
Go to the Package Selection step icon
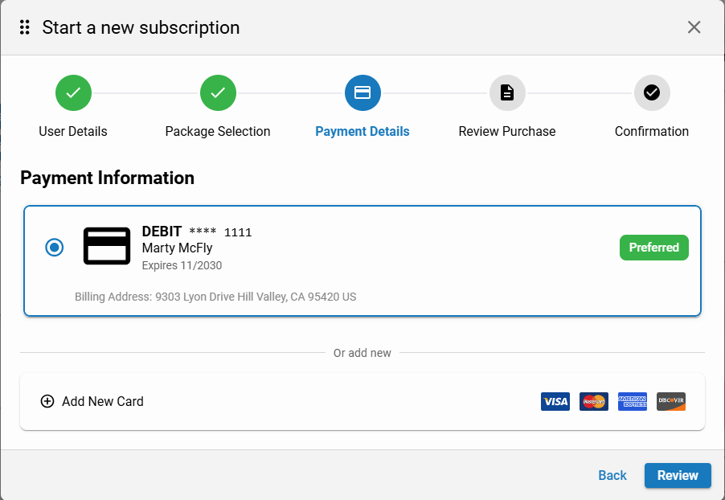(218, 93)
